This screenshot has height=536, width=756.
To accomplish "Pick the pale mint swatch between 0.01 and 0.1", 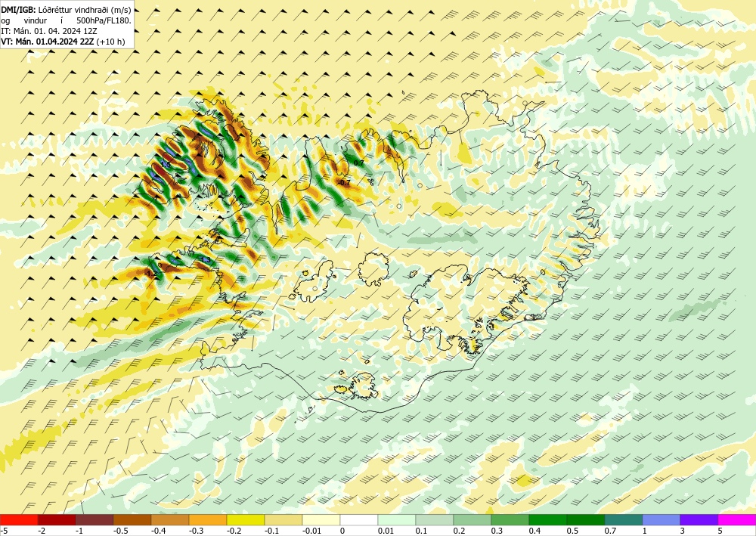I will point(397,520).
